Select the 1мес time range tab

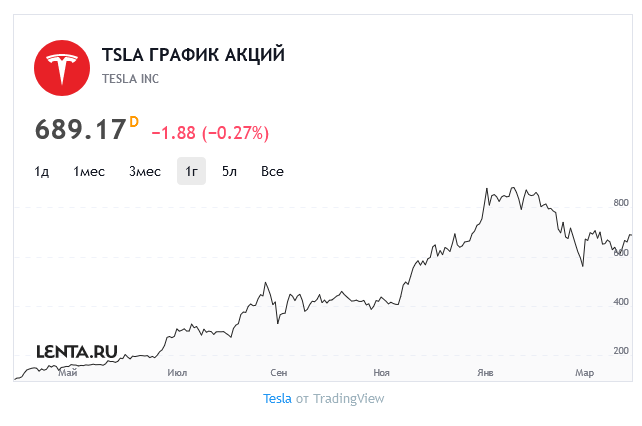[89, 171]
